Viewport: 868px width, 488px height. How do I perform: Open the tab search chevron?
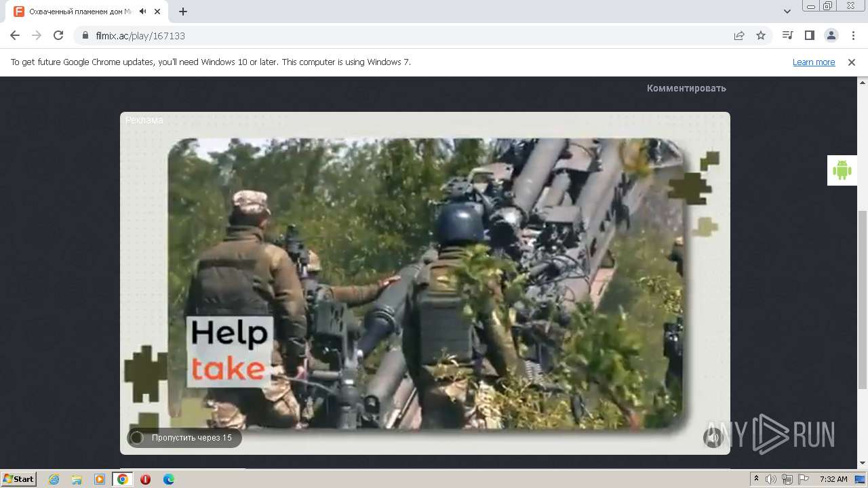pos(787,12)
